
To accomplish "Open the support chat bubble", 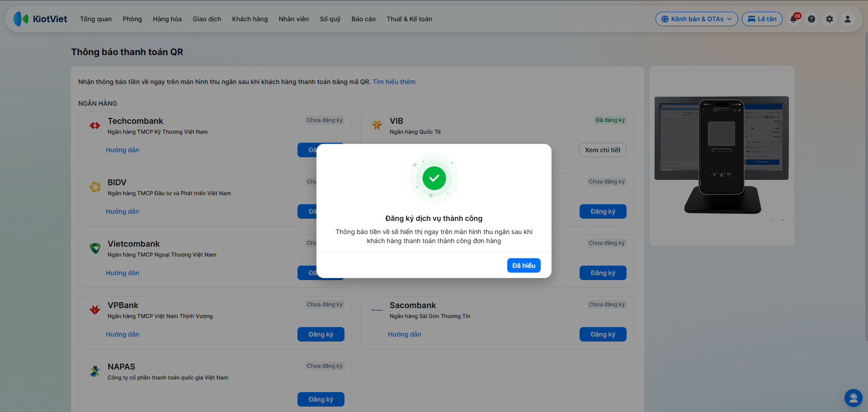I will pos(854,398).
